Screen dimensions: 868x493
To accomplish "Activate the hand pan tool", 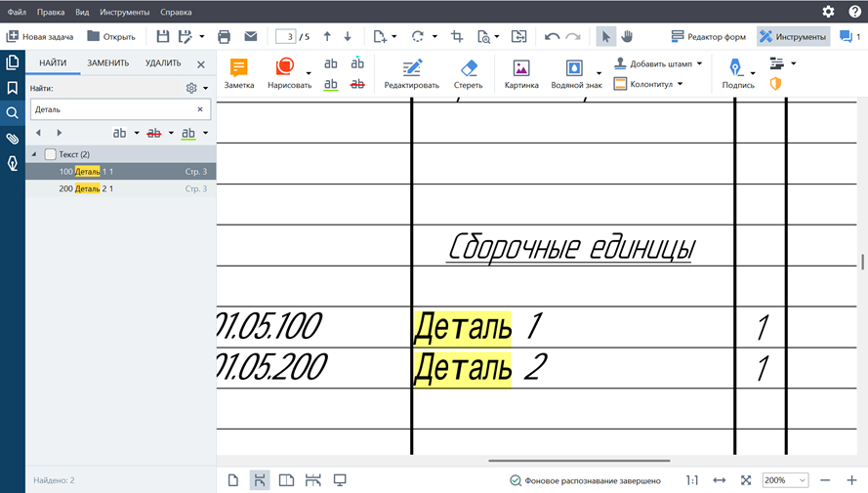I will pyautogui.click(x=627, y=36).
